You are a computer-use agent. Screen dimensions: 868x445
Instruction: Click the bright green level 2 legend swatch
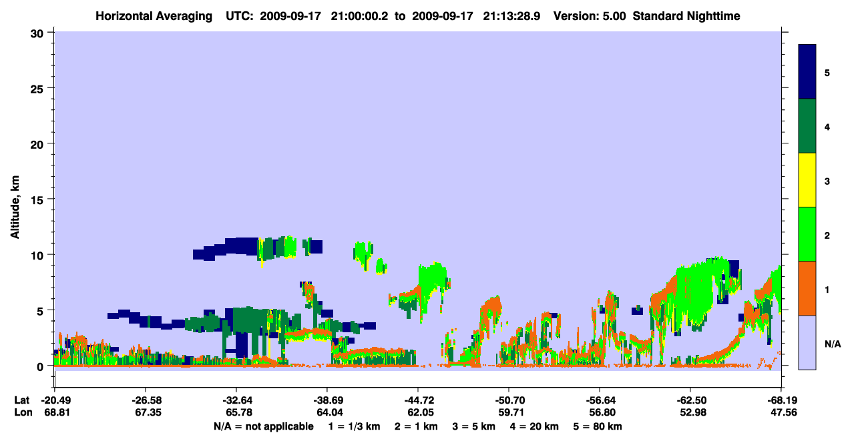coord(807,234)
